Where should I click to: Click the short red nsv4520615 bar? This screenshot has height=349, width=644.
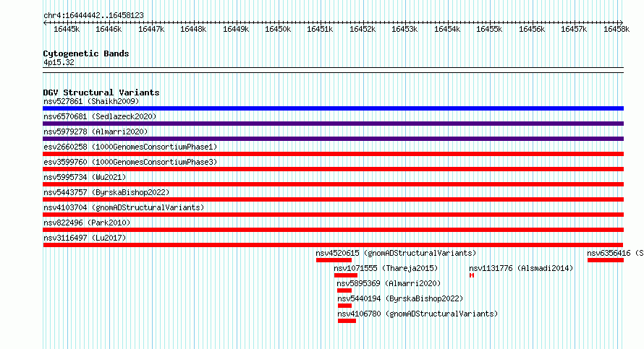pos(334,260)
